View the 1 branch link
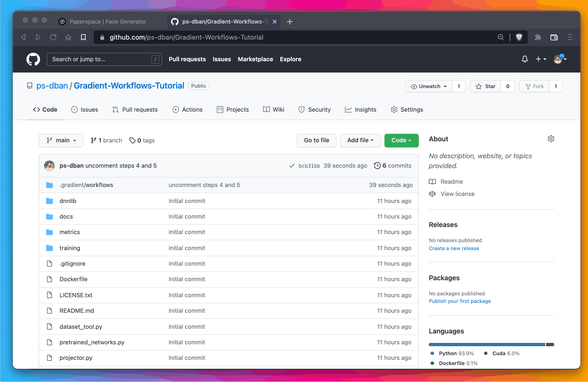588x382 pixels. pos(106,140)
